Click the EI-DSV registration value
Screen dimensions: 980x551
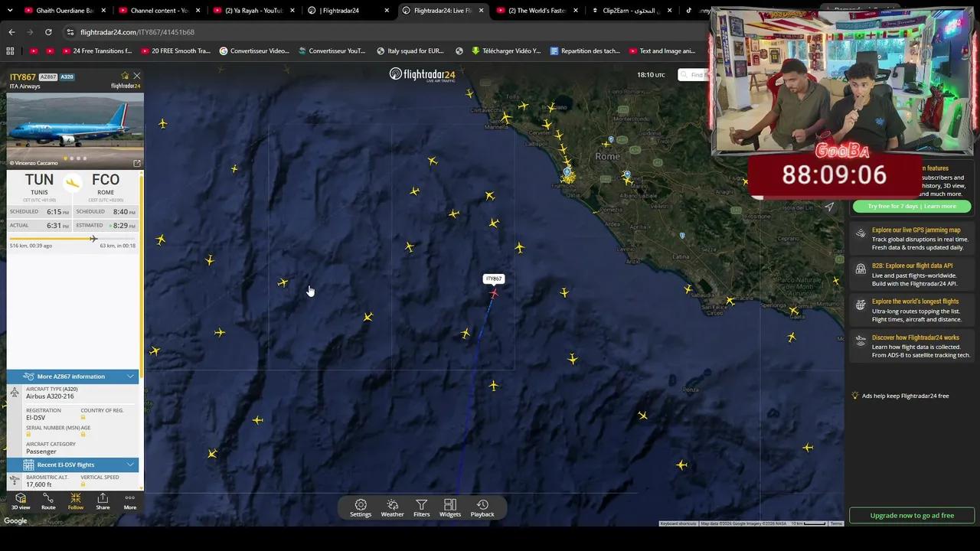pos(35,418)
